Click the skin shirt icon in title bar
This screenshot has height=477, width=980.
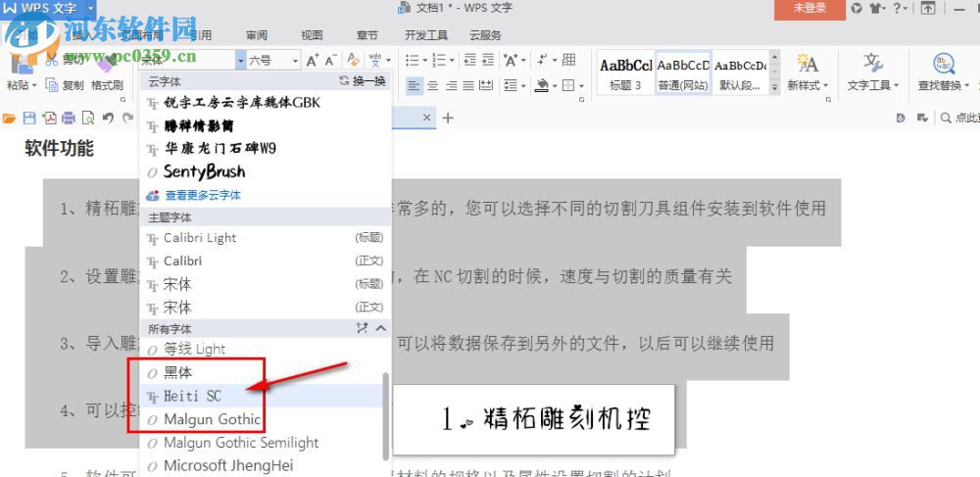point(876,8)
